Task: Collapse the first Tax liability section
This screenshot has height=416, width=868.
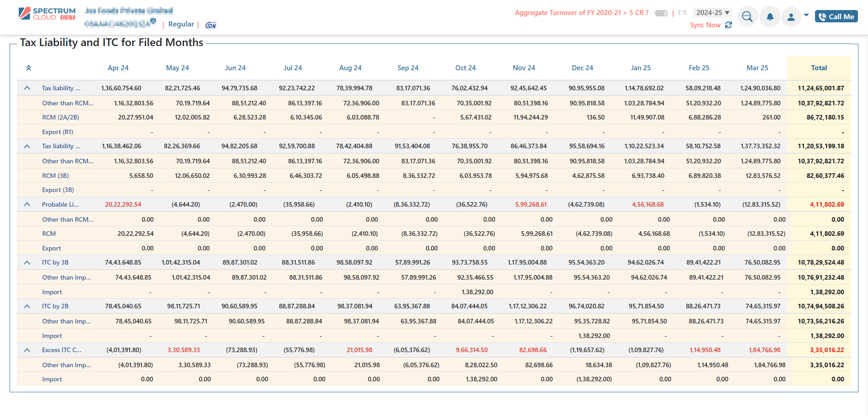Action: coord(26,88)
